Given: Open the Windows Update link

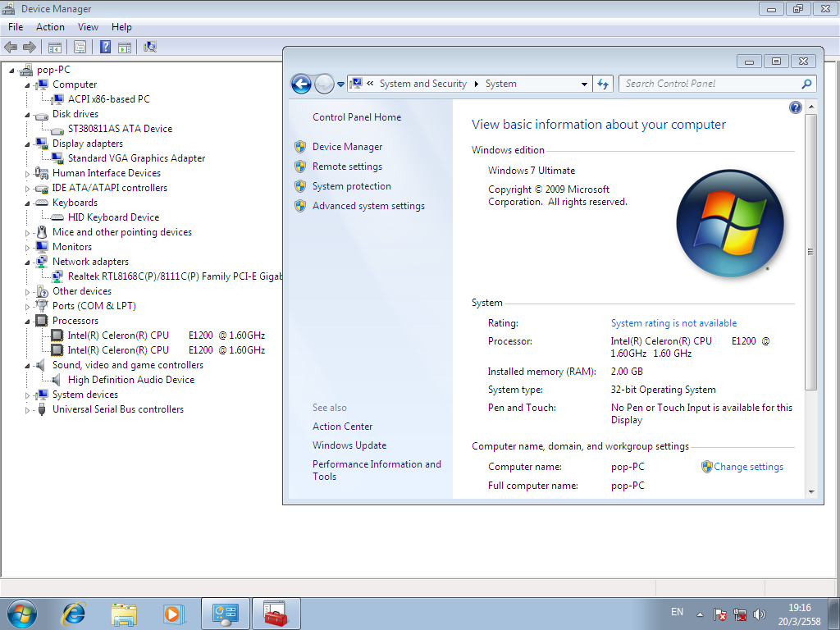Looking at the screenshot, I should coord(349,445).
